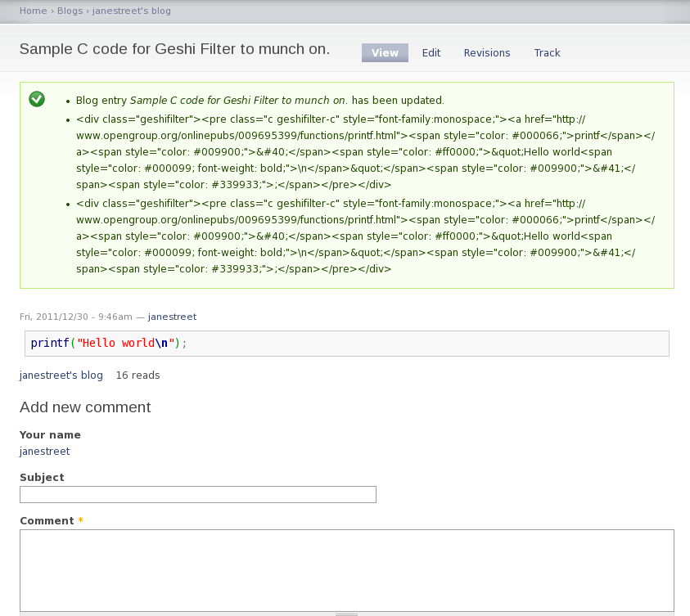Focus the Subject input field

pos(198,495)
